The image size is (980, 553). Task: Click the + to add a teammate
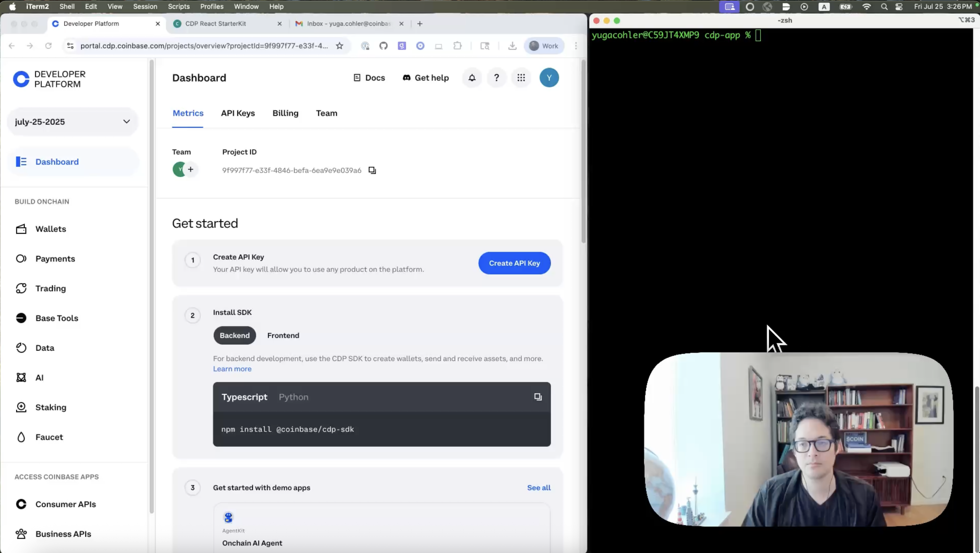[191, 169]
